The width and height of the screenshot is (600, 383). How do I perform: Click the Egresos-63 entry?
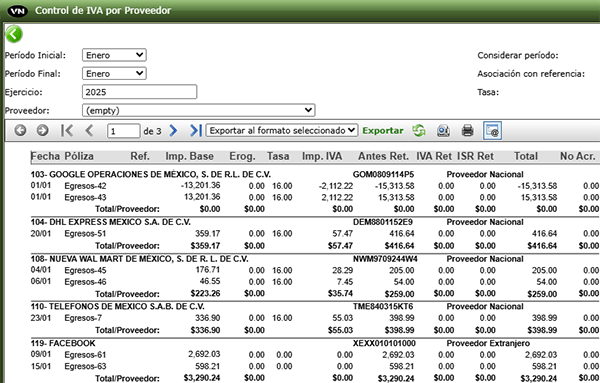85,366
